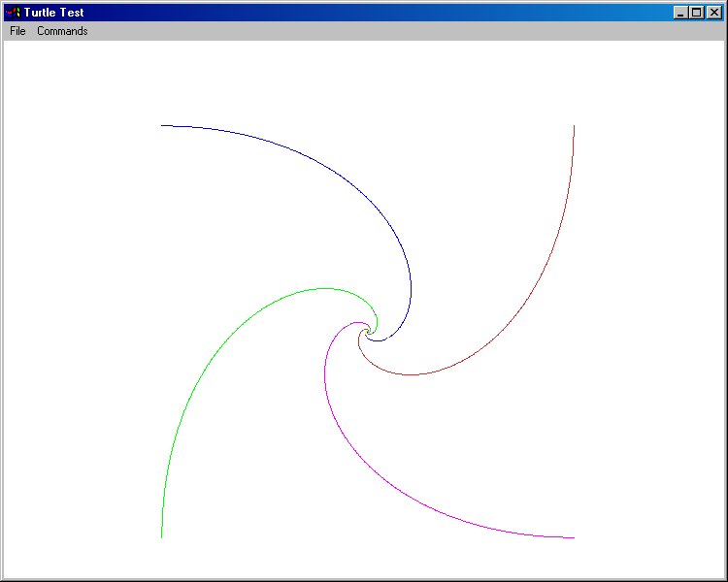
Task: Click the 'Turtle Test' title bar text
Action: pos(54,13)
